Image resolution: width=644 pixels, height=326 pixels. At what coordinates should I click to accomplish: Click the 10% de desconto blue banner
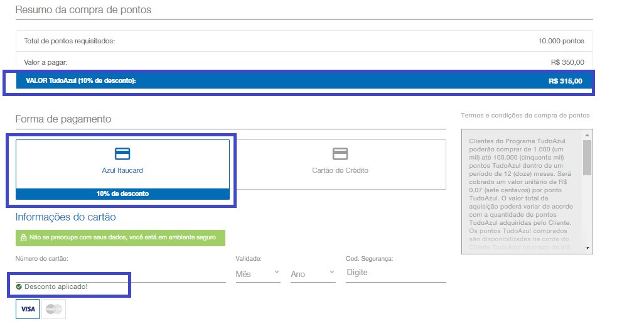122,193
